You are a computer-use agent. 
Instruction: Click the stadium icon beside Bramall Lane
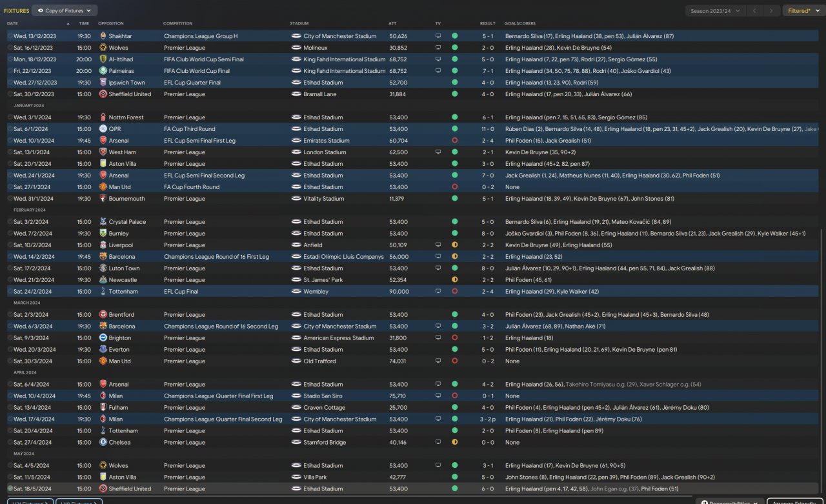click(296, 94)
